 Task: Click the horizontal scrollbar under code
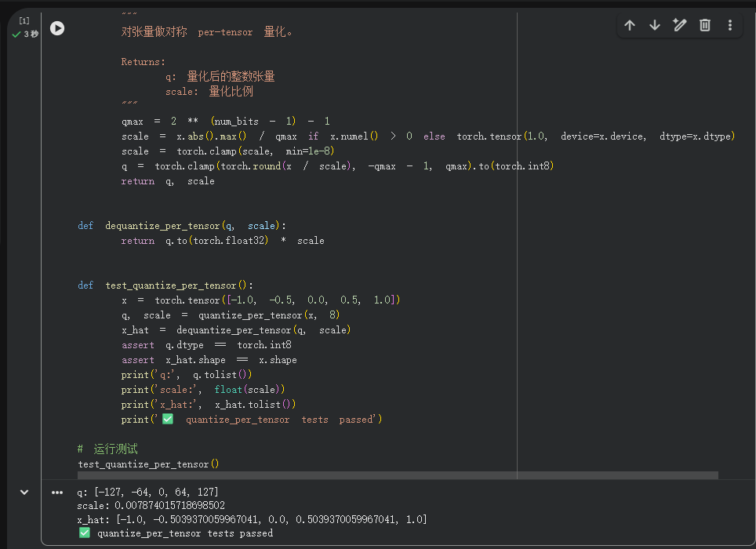398,475
